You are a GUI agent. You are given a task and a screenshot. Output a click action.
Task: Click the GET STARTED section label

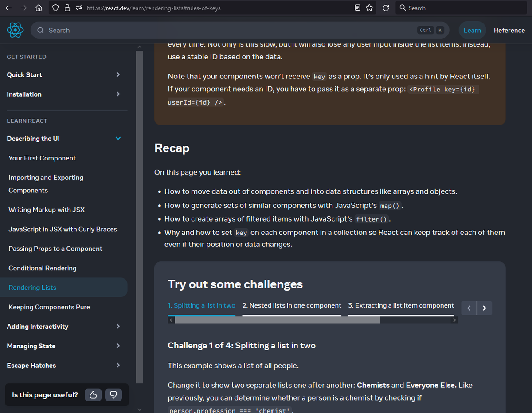coord(27,57)
